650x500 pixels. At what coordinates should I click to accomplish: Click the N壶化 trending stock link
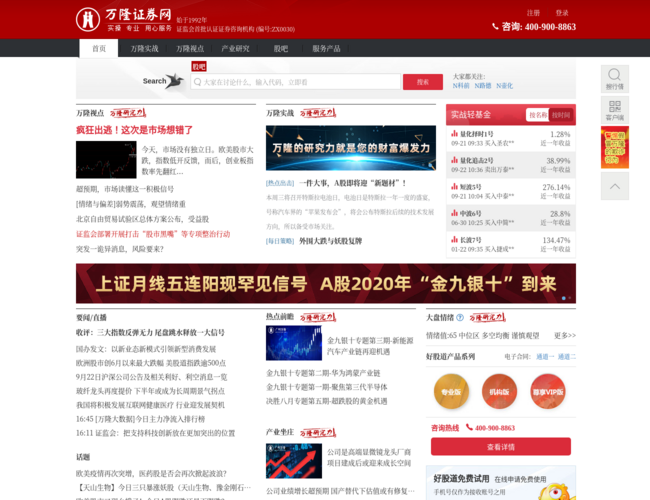click(504, 85)
